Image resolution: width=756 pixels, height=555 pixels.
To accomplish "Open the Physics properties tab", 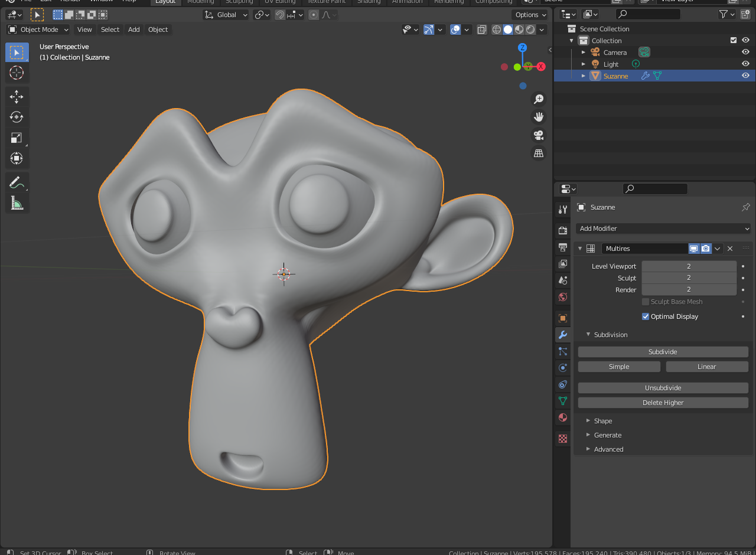I will click(x=563, y=368).
